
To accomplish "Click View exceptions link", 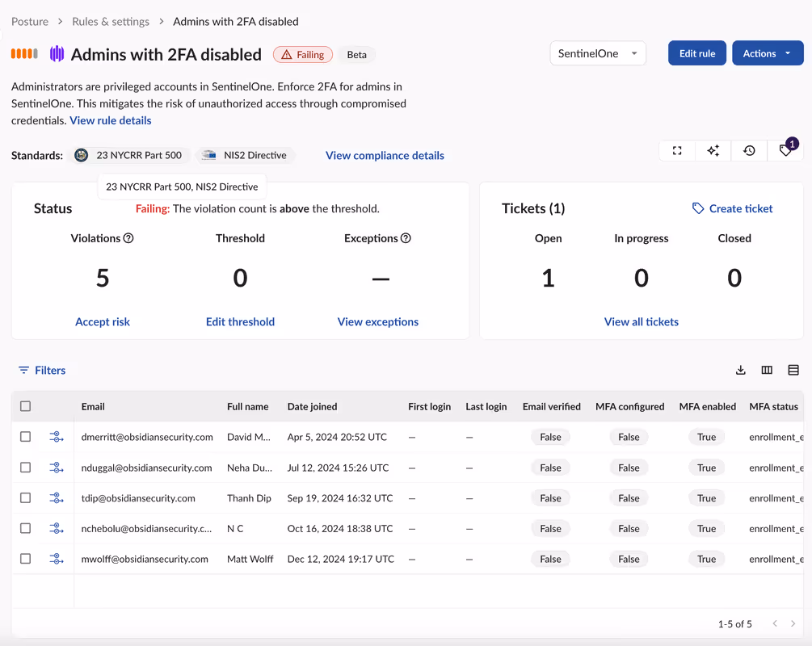I will (378, 322).
